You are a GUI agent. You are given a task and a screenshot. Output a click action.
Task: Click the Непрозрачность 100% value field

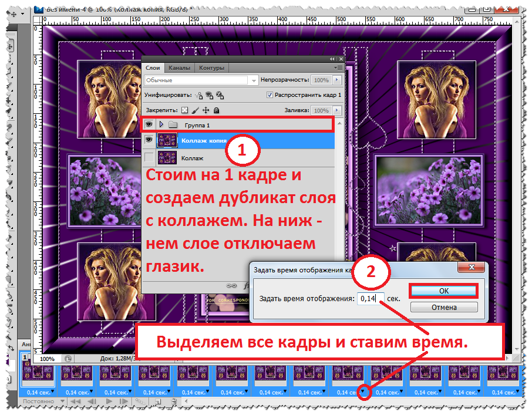[321, 80]
